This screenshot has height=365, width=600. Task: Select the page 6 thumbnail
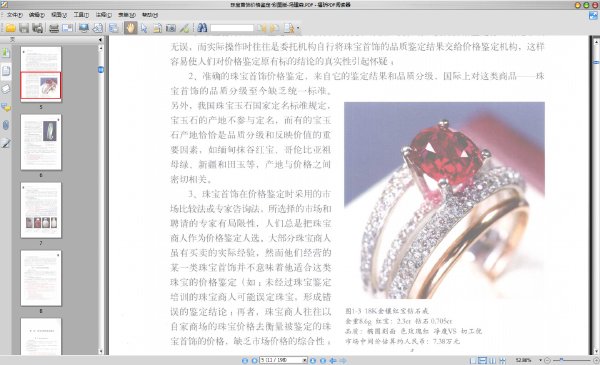tap(41, 142)
